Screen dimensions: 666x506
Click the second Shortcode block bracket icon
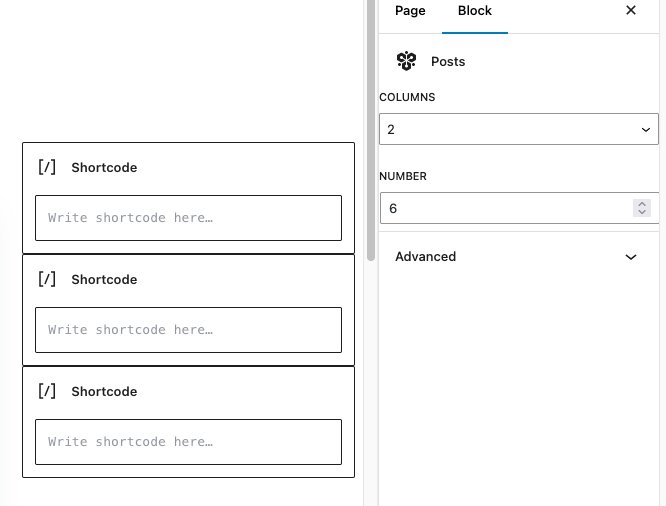point(47,279)
